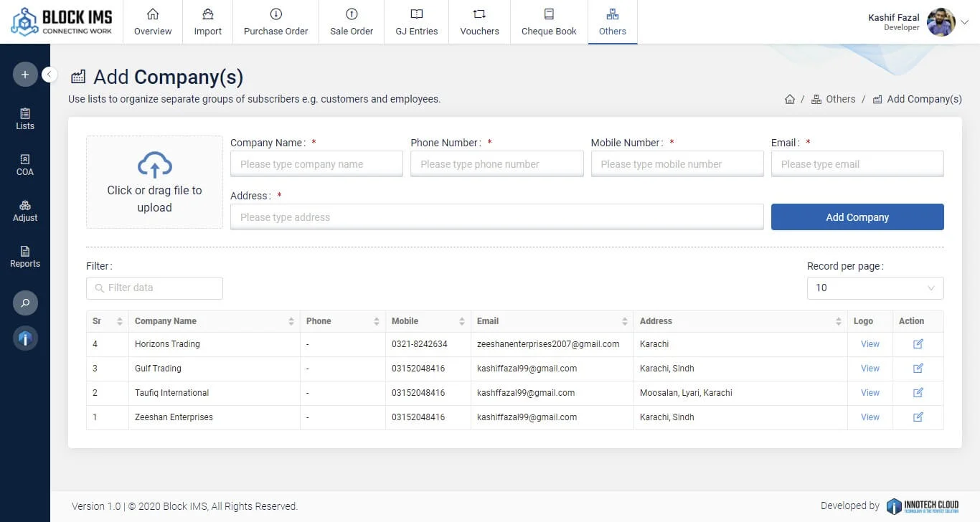Open the user profile menu chevron
Screen dimensions: 980x522
click(965, 22)
